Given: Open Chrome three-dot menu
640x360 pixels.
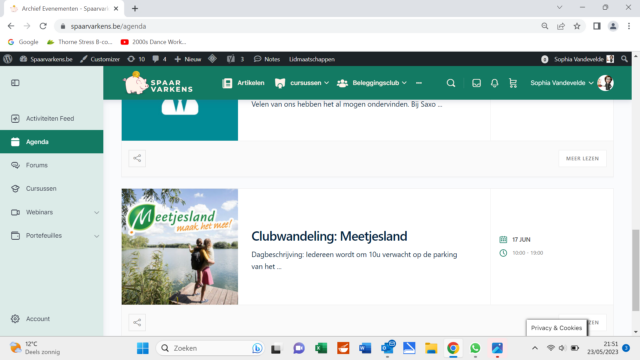Looking at the screenshot, I should point(629,26).
